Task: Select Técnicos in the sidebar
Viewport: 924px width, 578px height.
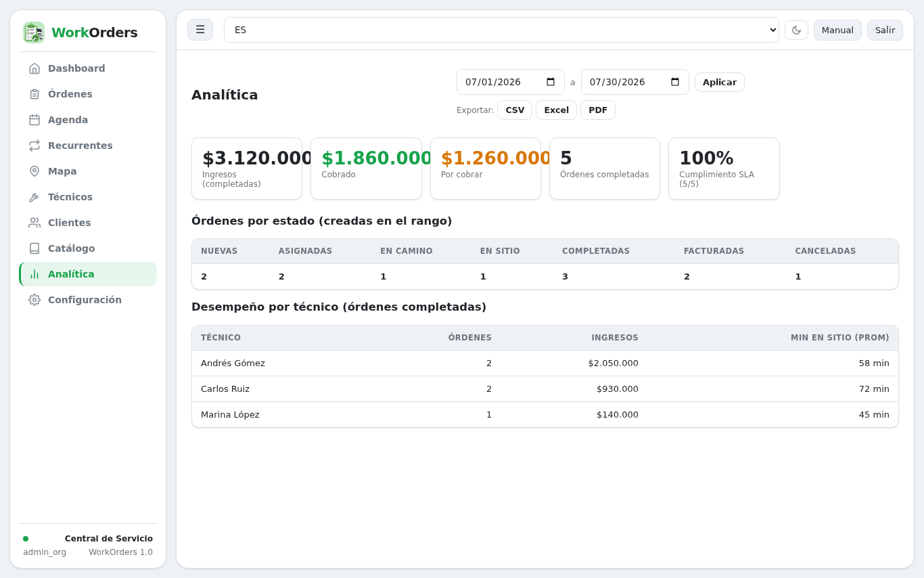Action: coord(88,197)
